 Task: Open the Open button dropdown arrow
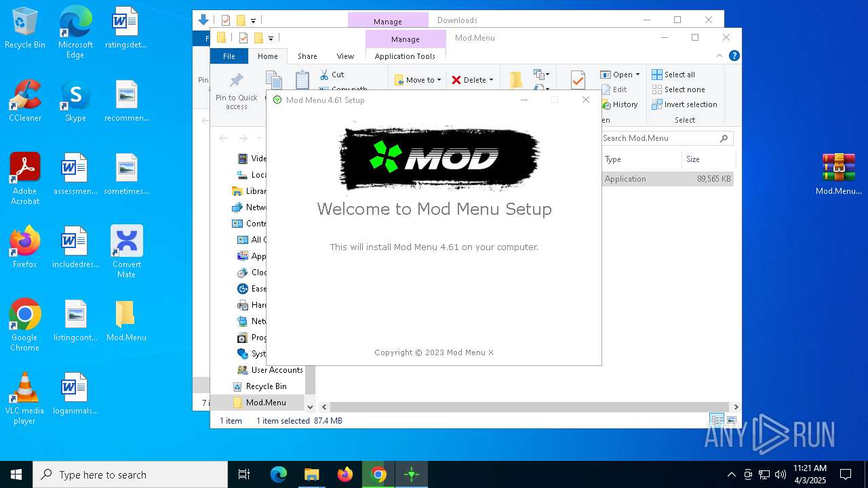click(x=637, y=75)
